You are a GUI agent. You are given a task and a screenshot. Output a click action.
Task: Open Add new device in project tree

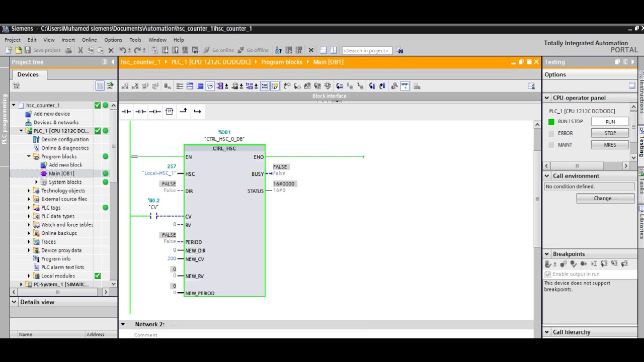coord(52,114)
